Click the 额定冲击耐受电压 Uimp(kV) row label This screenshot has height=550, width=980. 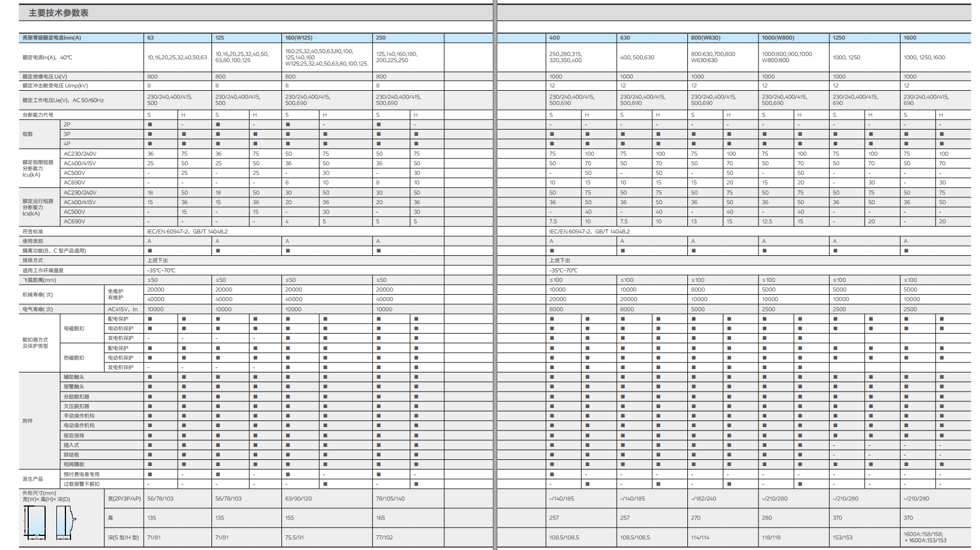[x=55, y=86]
